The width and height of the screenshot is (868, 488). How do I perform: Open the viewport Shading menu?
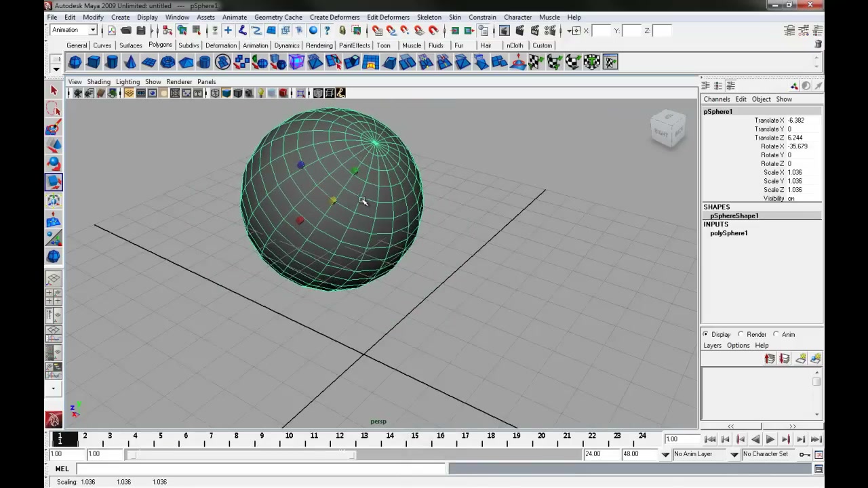pyautogui.click(x=98, y=81)
